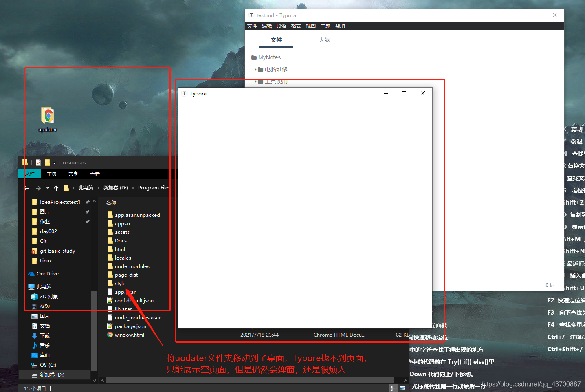Open the 编辑 menu in Typora
This screenshot has height=392, width=585.
267,26
